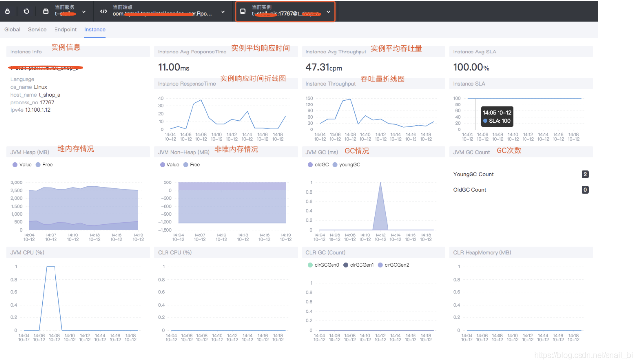Screen dimensions: 637x364
Task: Toggle the youngGC legend in JVM GC chart
Action: [346, 165]
